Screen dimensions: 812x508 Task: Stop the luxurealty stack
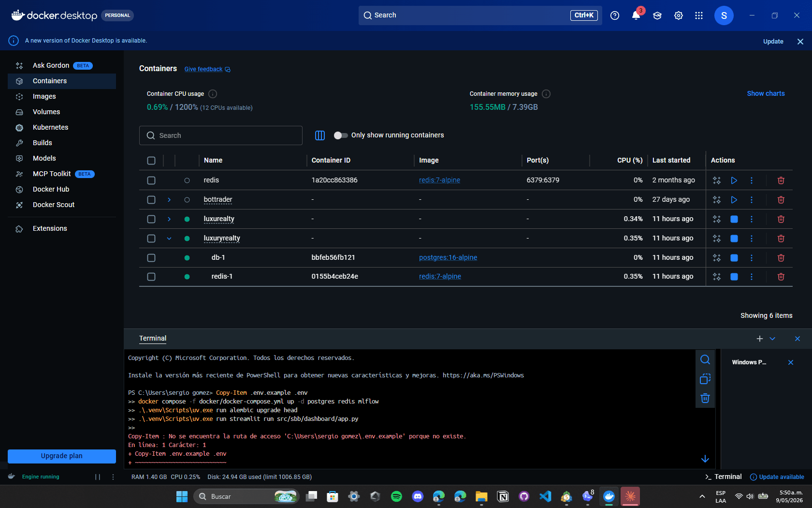click(x=734, y=219)
